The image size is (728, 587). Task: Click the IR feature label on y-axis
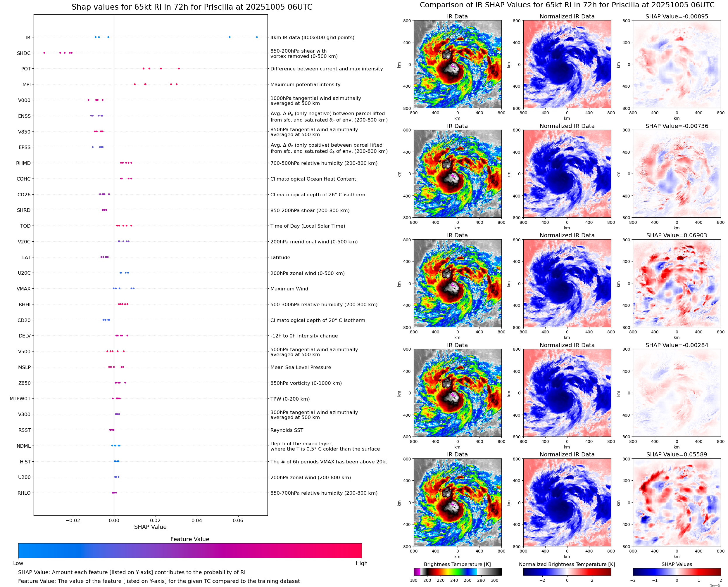(x=28, y=37)
